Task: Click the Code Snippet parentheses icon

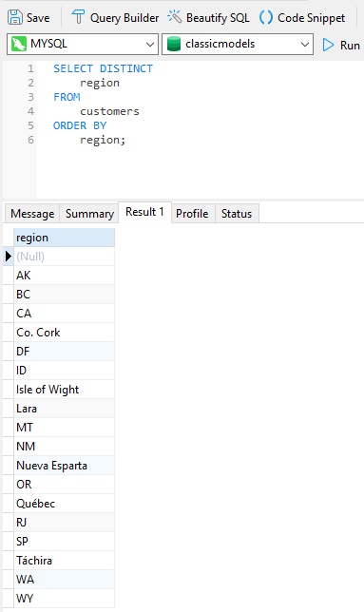Action: [x=266, y=17]
